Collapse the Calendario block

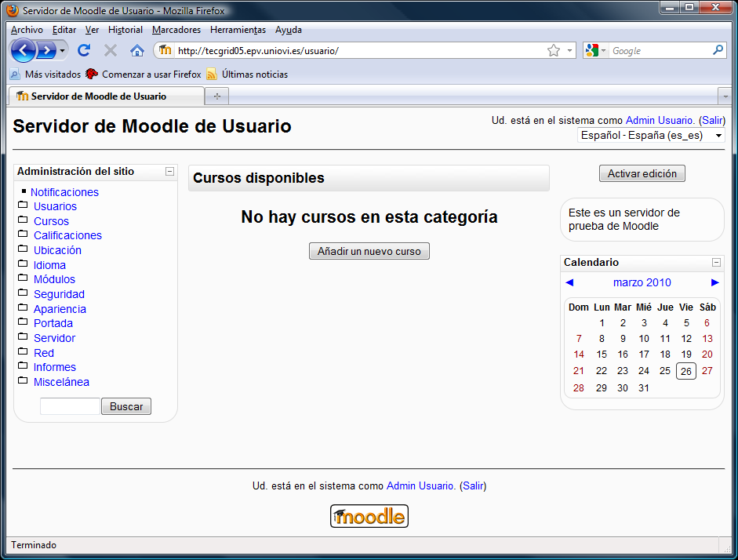click(x=716, y=262)
